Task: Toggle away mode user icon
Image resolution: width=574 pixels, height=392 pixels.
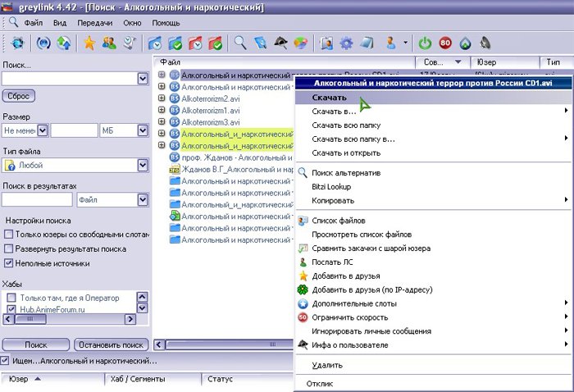Action: [x=390, y=43]
